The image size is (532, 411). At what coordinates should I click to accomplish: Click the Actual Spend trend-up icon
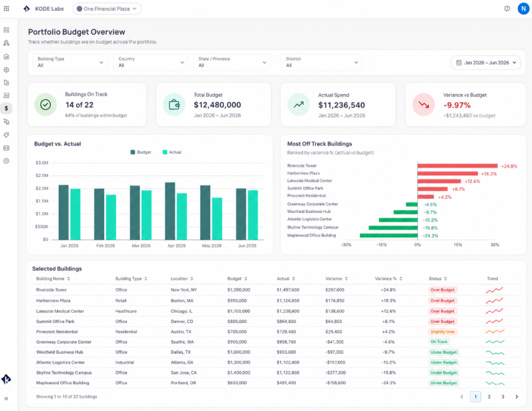tap(298, 105)
